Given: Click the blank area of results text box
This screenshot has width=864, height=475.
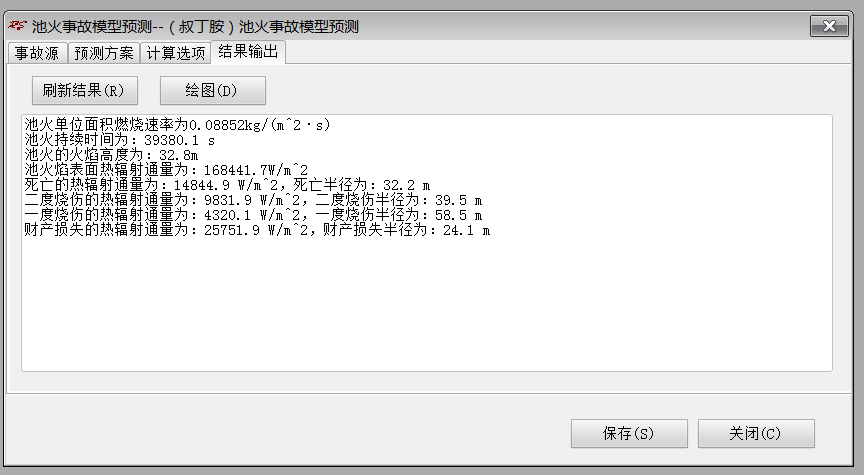Looking at the screenshot, I should pos(426,303).
